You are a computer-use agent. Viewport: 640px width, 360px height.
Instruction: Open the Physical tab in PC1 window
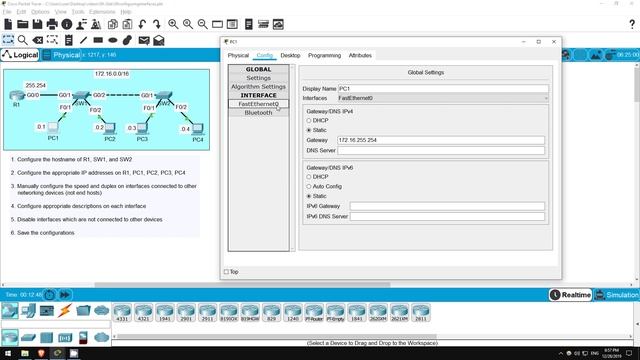(x=238, y=55)
